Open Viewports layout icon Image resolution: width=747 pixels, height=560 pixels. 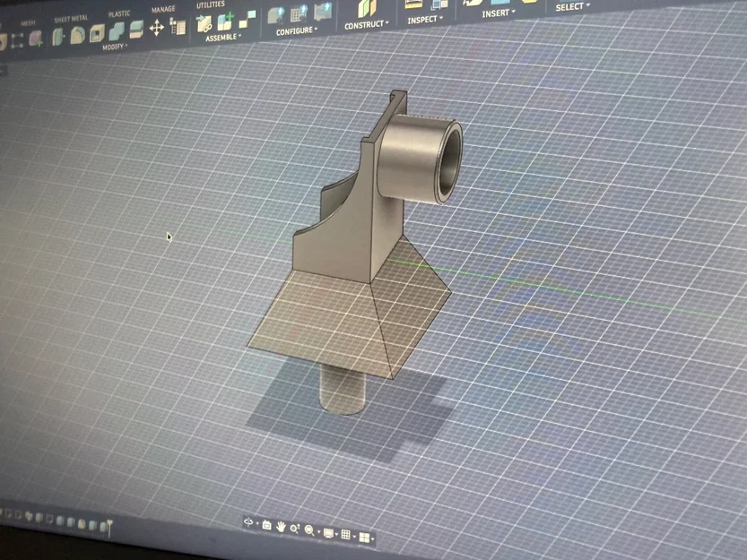point(364,537)
